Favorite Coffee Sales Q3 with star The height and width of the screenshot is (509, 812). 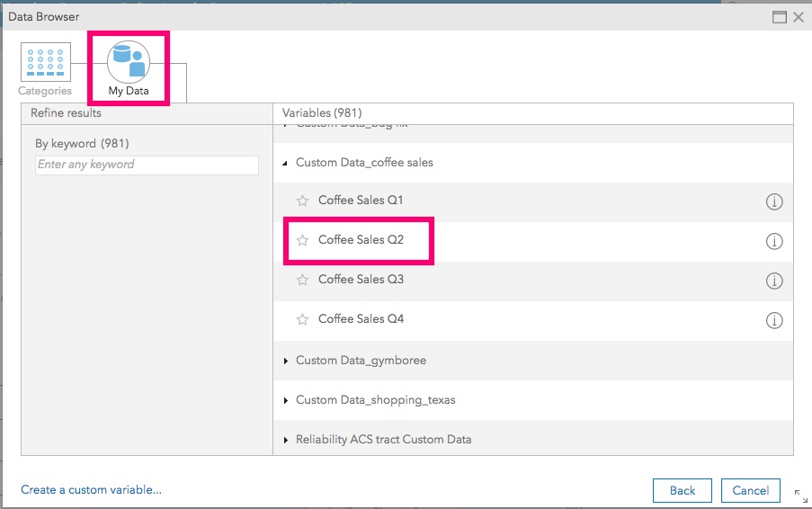pos(303,280)
